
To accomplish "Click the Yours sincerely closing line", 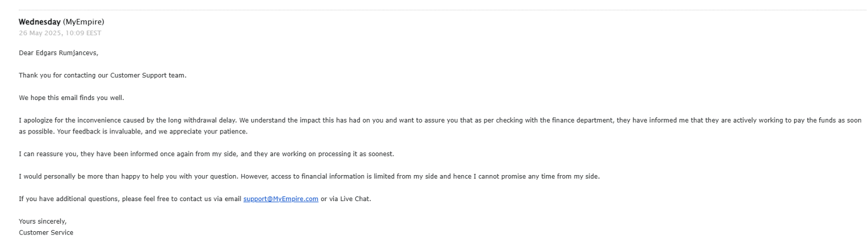I will click(42, 221).
